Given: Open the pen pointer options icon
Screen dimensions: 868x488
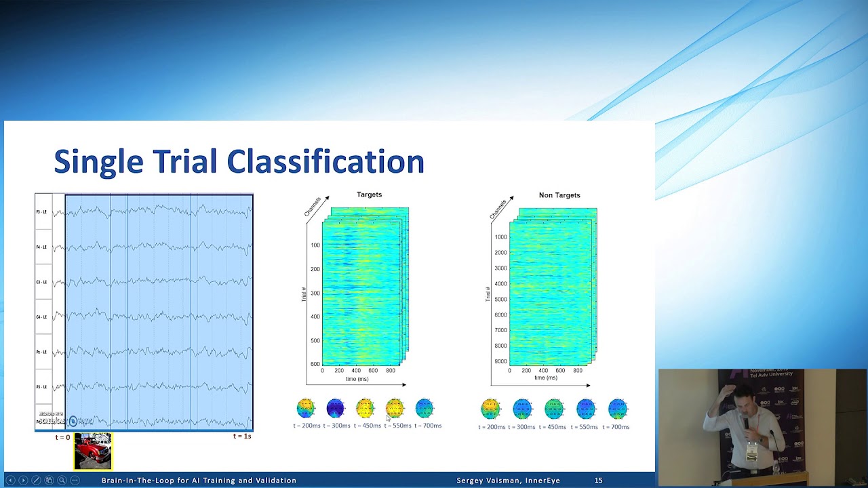Looking at the screenshot, I should coord(36,480).
